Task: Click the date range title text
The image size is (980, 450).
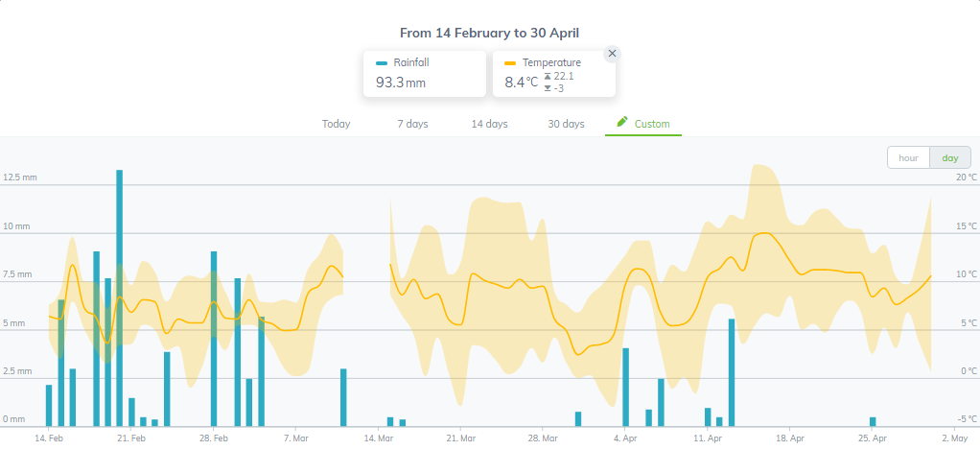Action: click(489, 34)
